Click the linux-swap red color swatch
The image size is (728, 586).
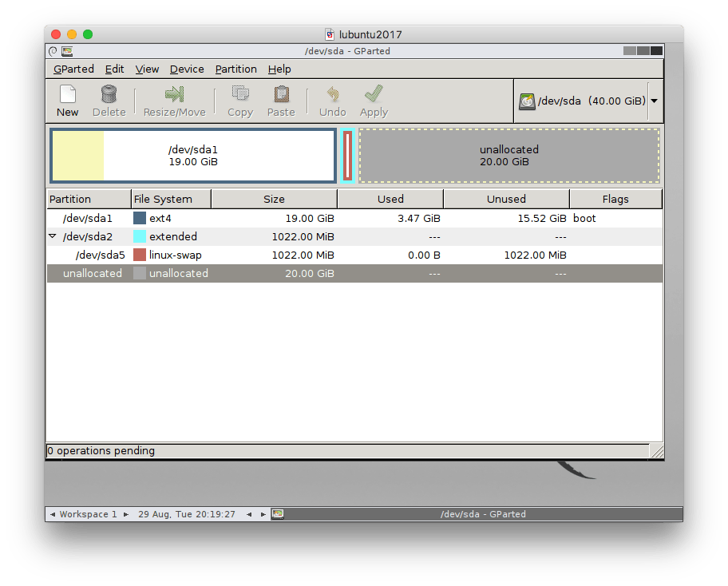[140, 255]
